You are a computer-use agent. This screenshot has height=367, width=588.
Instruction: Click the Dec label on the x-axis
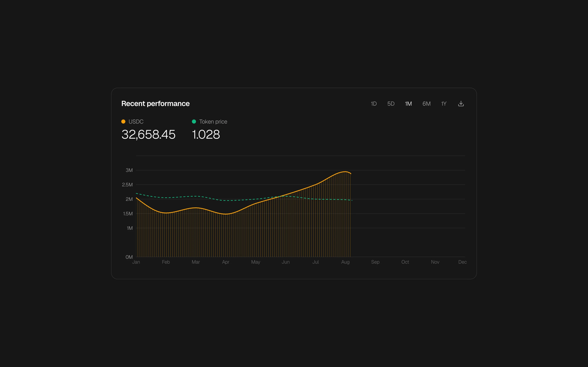coord(463,262)
